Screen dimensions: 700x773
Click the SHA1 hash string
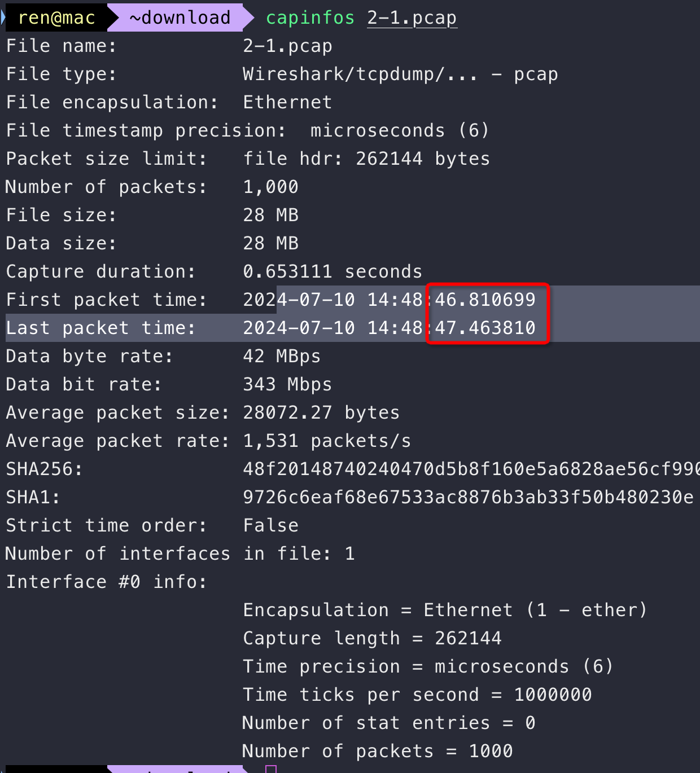tap(467, 497)
